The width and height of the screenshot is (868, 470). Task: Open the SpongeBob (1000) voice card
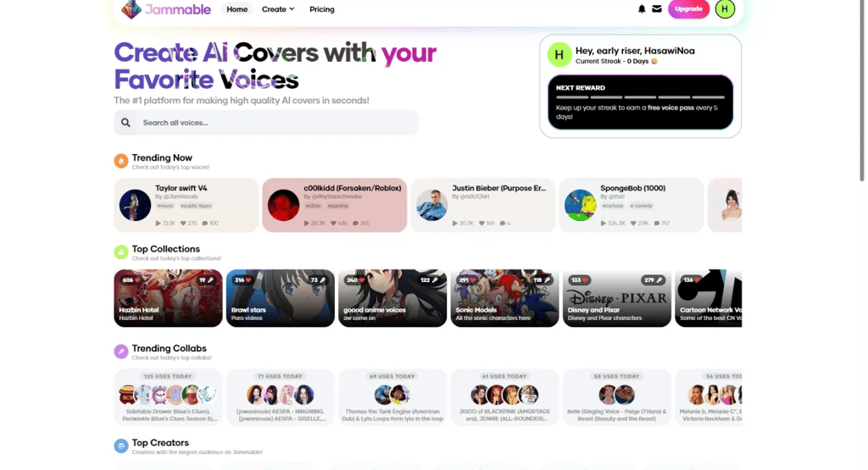tap(631, 205)
